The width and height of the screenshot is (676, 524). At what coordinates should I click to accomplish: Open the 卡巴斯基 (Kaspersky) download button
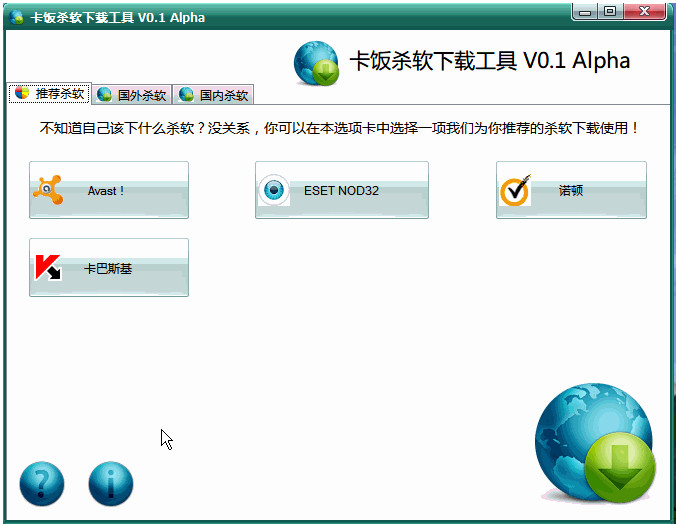(109, 267)
